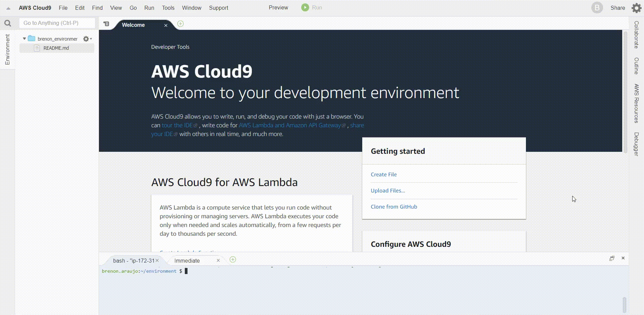
Task: Open the environment tree settings gear
Action: click(x=86, y=39)
